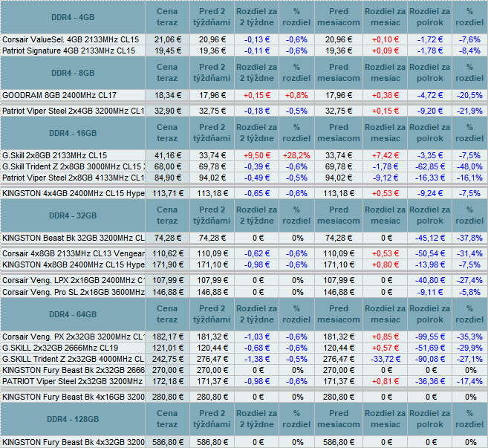Screen dimensions: 488x448
Task: Select the DDR4 - 128GB section header
Action: 73,419
